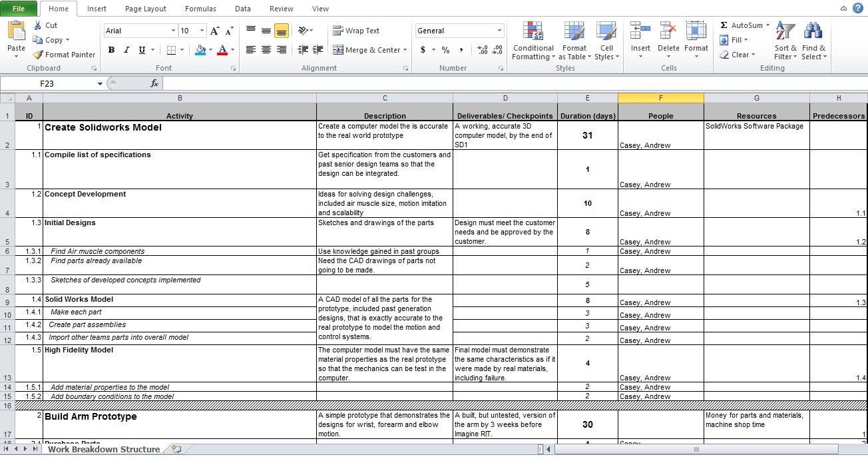Open Format as Table gallery

(574, 41)
